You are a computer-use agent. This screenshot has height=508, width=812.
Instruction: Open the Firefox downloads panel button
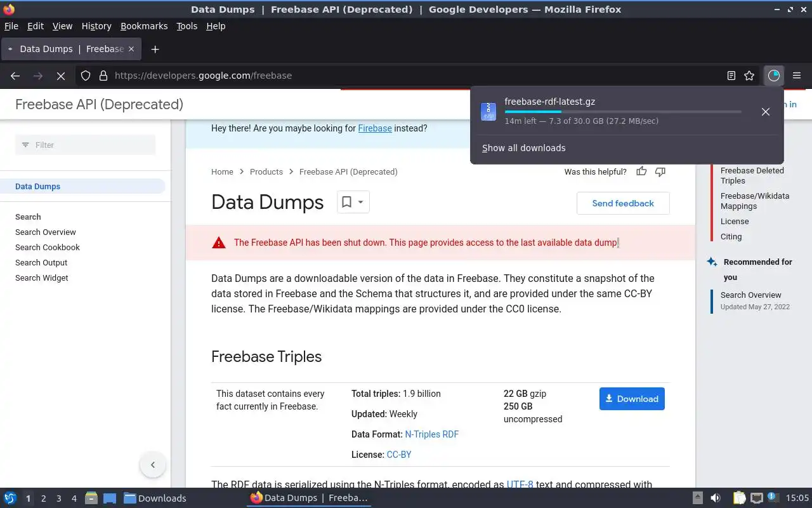pyautogui.click(x=773, y=76)
